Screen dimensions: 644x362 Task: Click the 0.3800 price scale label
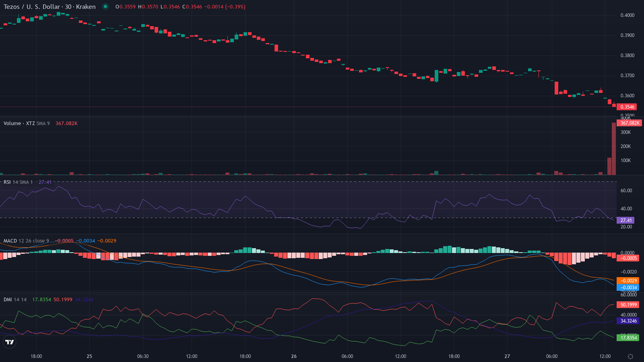click(x=627, y=55)
